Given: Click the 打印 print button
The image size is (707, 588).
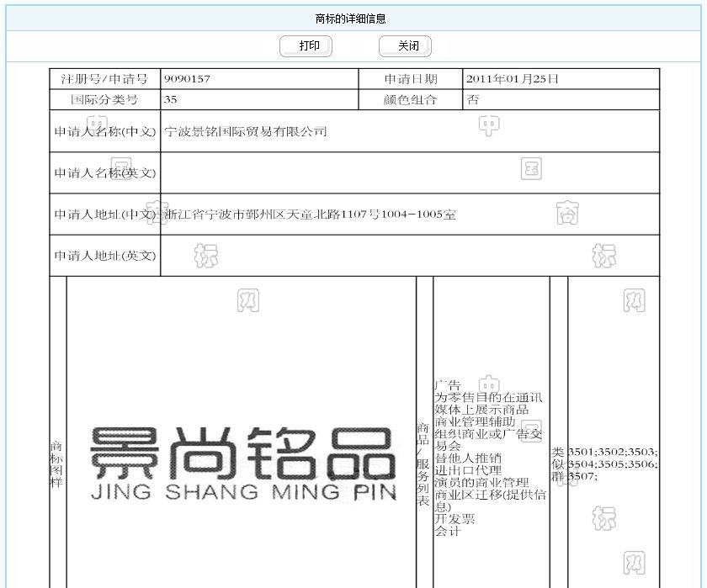Looking at the screenshot, I should [x=306, y=46].
